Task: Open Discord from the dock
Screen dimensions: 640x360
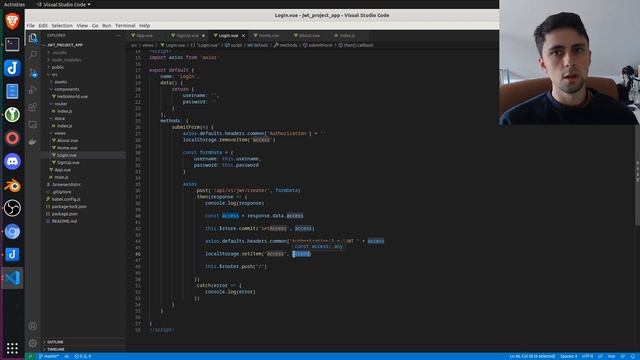Action: 12,162
